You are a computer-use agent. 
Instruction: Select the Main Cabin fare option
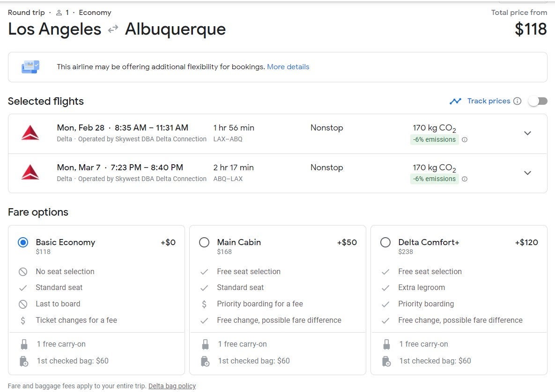point(204,242)
